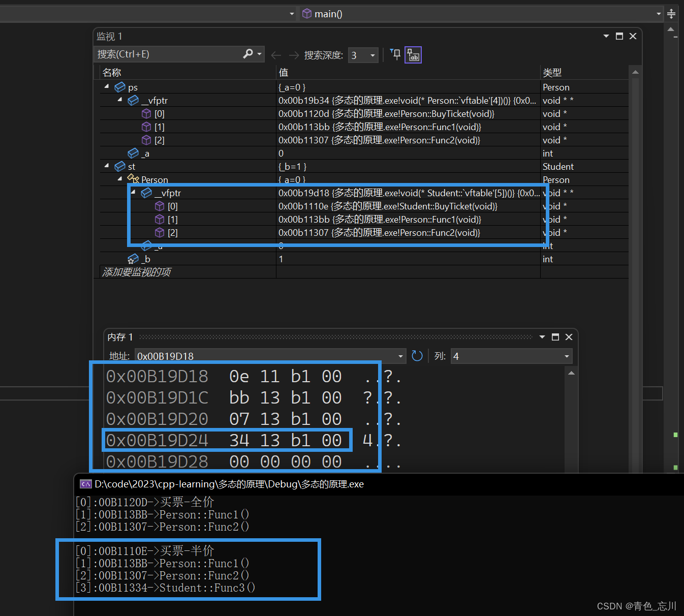This screenshot has height=616, width=684.
Task: Open Watch 1 window options dropdown arrow
Action: point(606,36)
